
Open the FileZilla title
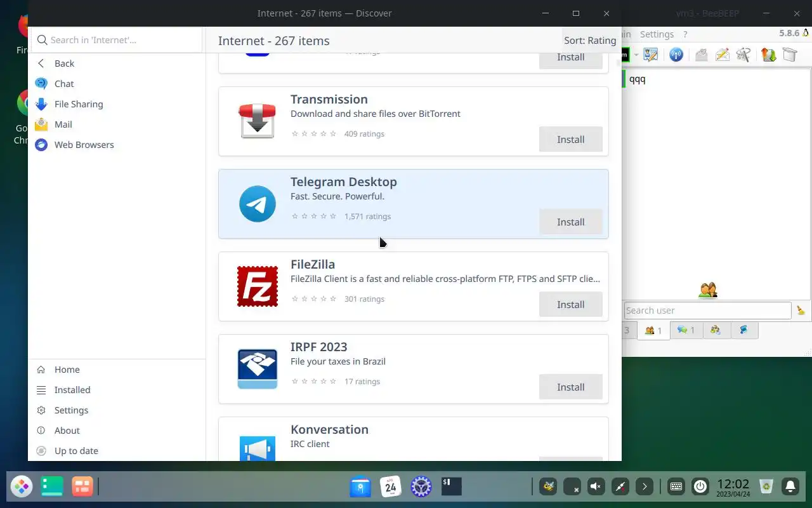coord(313,264)
